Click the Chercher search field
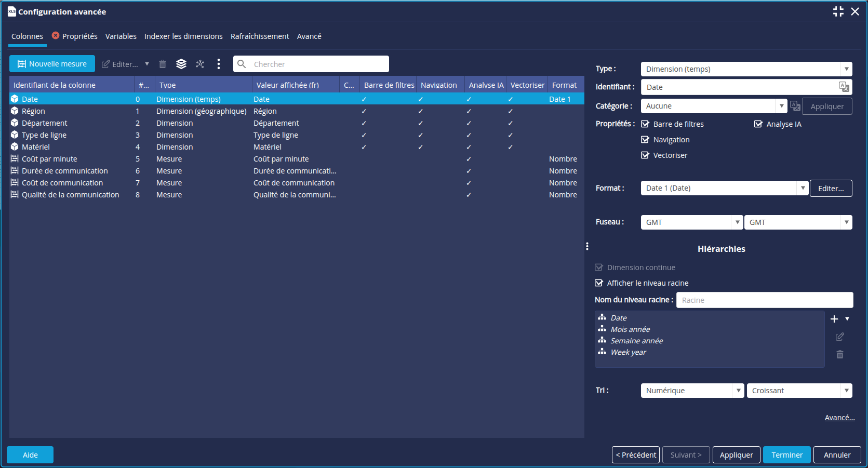 coord(318,64)
